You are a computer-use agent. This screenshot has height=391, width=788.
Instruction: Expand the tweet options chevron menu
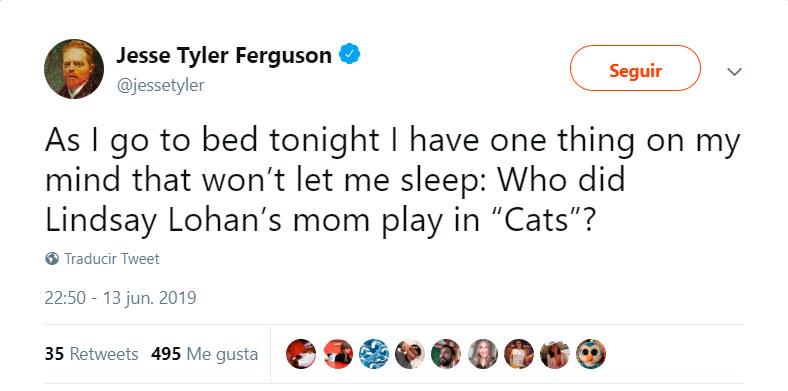click(734, 72)
